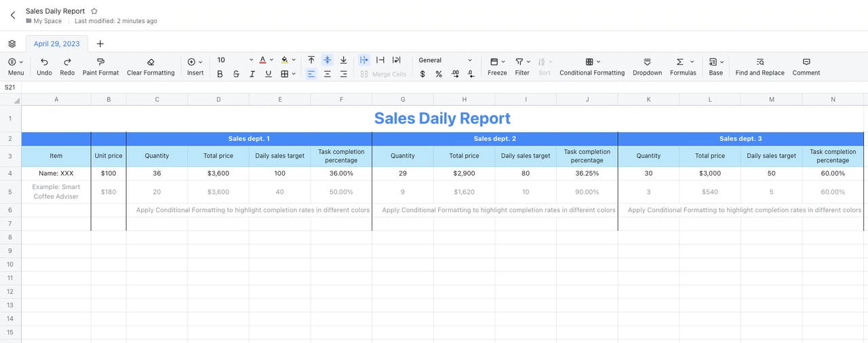Toggle bold formatting
The image size is (868, 343).
[220, 74]
